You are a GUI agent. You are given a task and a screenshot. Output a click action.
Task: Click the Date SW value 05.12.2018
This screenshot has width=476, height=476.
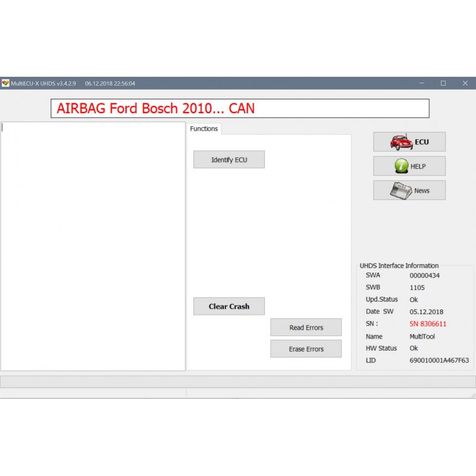click(x=427, y=312)
